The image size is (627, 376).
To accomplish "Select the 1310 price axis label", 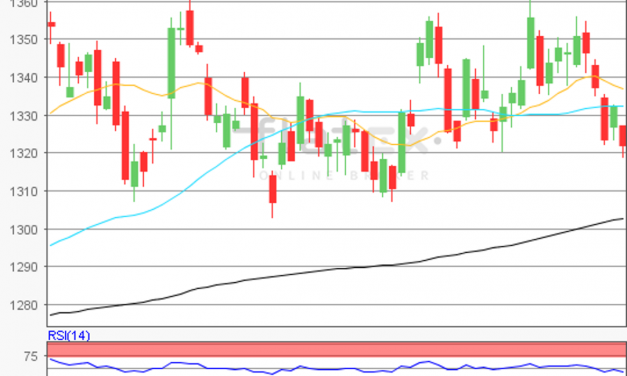I will pos(25,192).
